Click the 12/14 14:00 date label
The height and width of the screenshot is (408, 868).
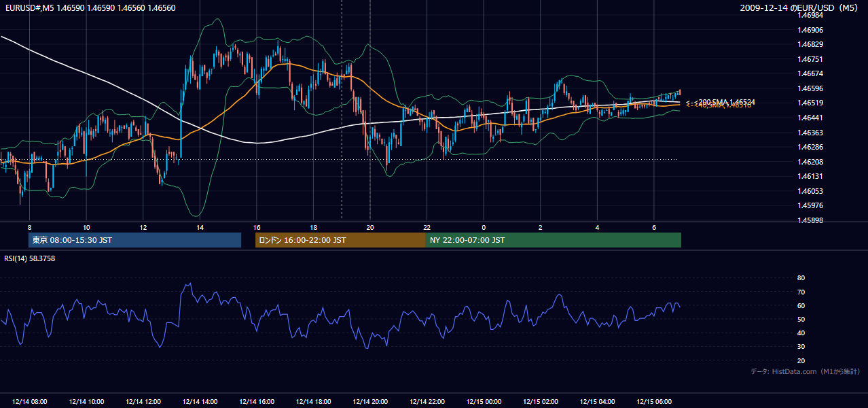pos(200,402)
